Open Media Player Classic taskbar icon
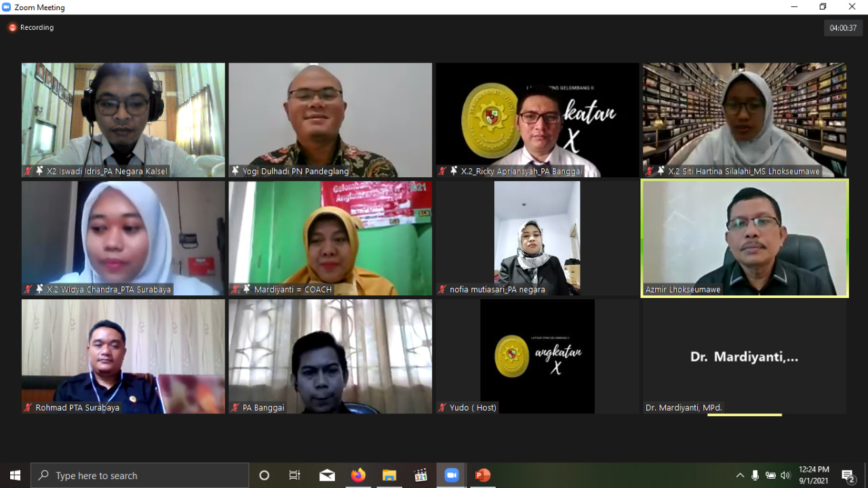Viewport: 868px width, 488px height. click(420, 475)
